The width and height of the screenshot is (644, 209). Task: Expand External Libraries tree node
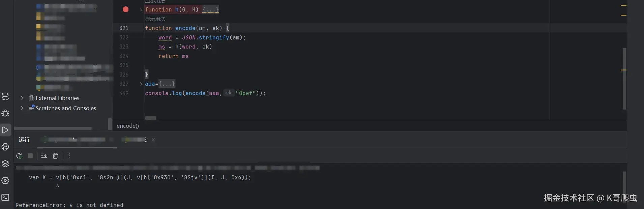tap(22, 98)
